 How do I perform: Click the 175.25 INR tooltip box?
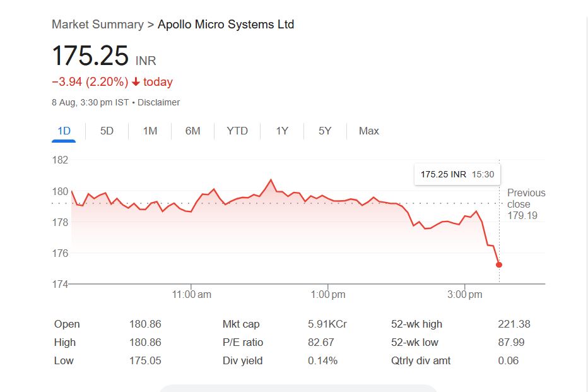457,174
